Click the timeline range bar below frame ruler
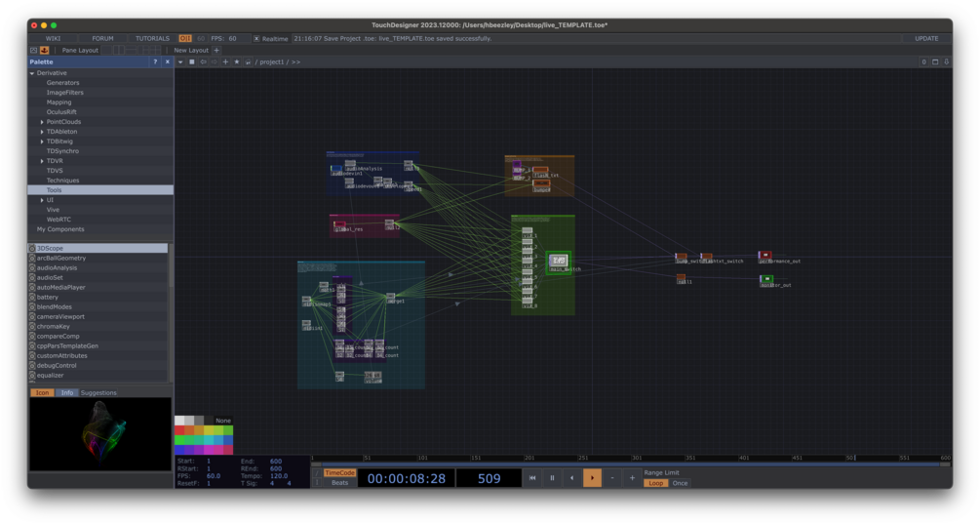 631,464
